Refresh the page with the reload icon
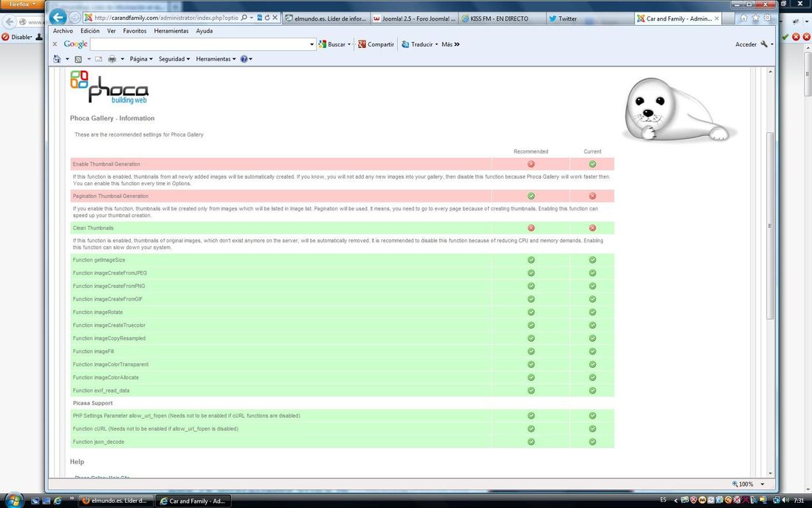The width and height of the screenshot is (812, 508). click(267, 18)
